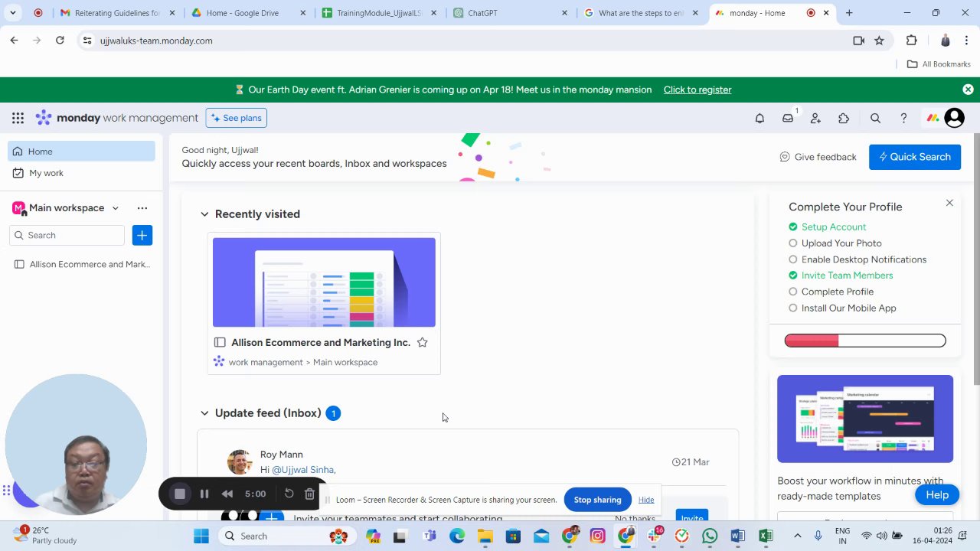Viewport: 980px width, 551px height.
Task: Open Microsoft Word from the taskbar
Action: coord(737,536)
